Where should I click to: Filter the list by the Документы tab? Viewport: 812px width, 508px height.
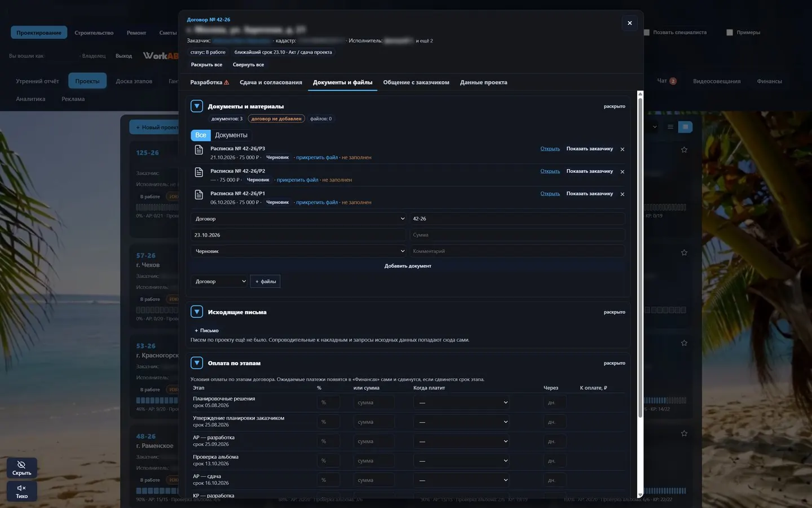[x=231, y=135]
